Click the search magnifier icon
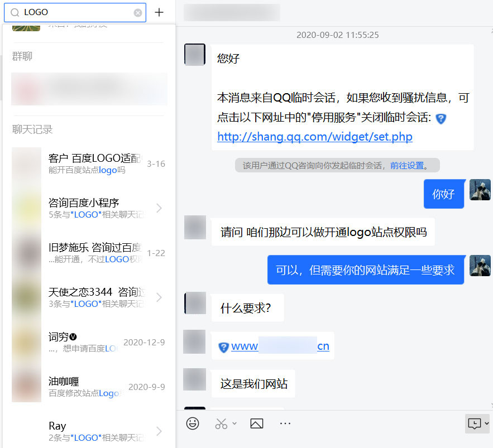This screenshot has width=493, height=448. point(15,13)
